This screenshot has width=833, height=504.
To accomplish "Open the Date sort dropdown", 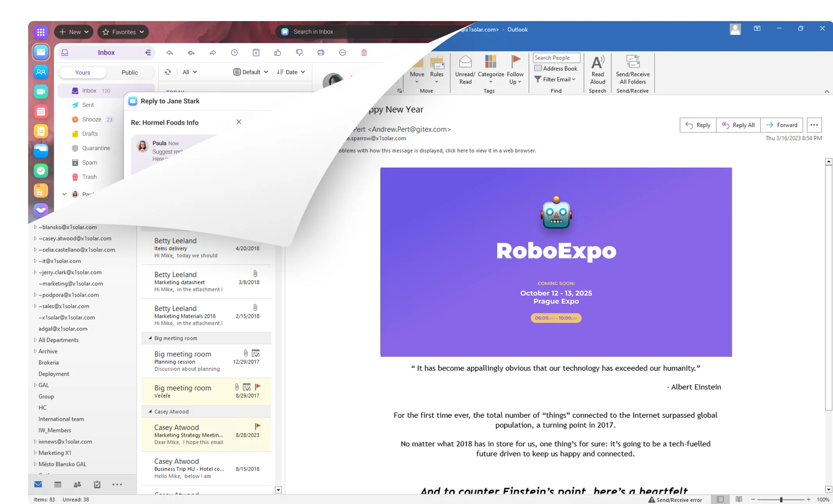I will [291, 72].
